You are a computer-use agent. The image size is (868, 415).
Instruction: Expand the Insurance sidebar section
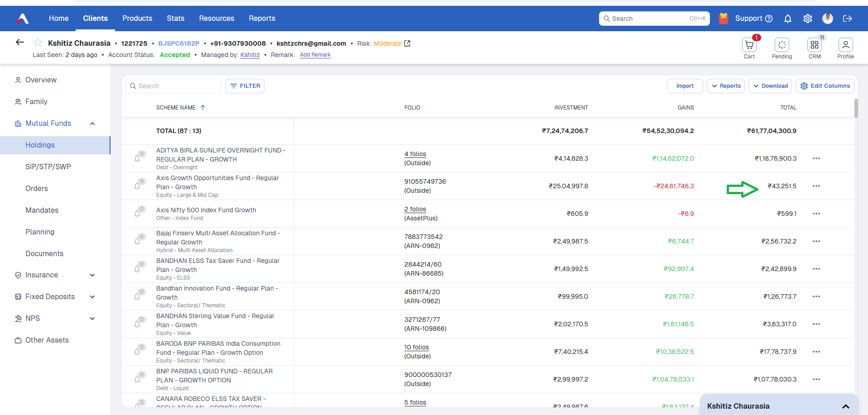tap(92, 275)
